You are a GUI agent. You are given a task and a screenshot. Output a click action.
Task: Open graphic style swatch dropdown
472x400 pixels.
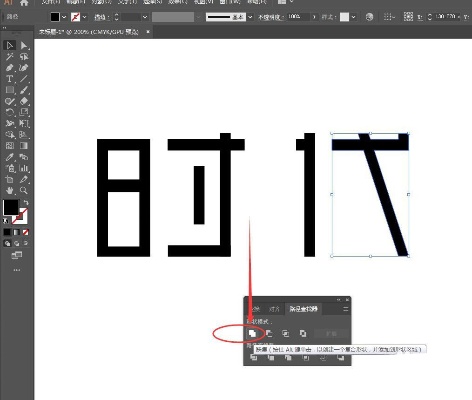coord(353,17)
